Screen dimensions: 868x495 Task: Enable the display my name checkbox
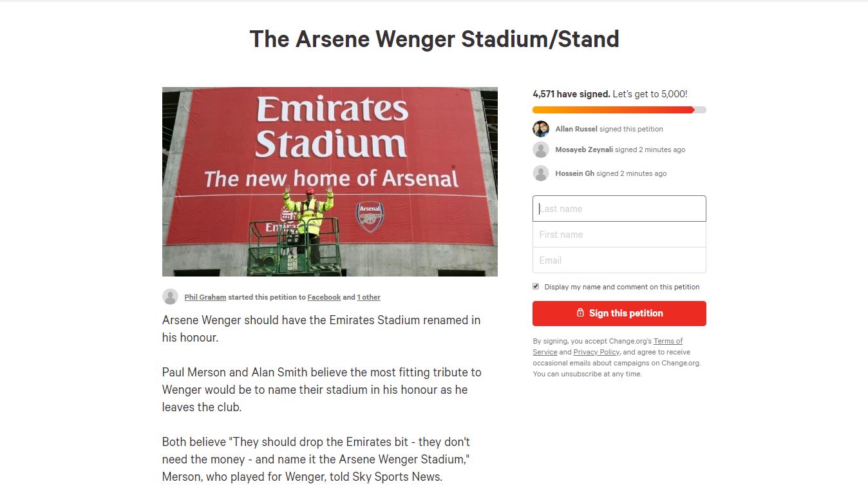(535, 286)
